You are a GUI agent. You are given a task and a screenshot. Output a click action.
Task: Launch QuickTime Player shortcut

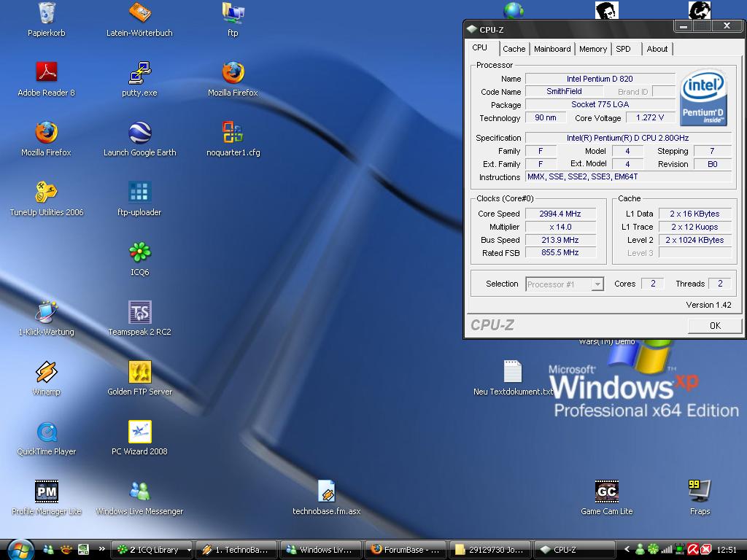click(46, 432)
